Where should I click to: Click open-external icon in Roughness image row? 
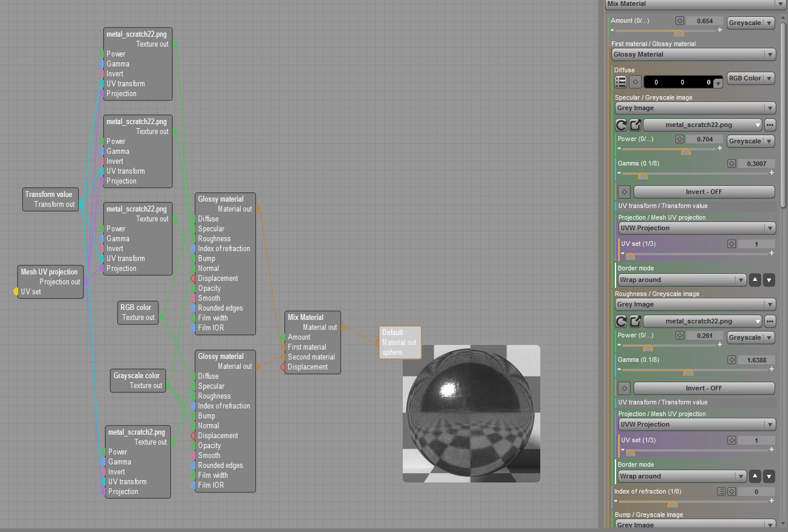(635, 321)
